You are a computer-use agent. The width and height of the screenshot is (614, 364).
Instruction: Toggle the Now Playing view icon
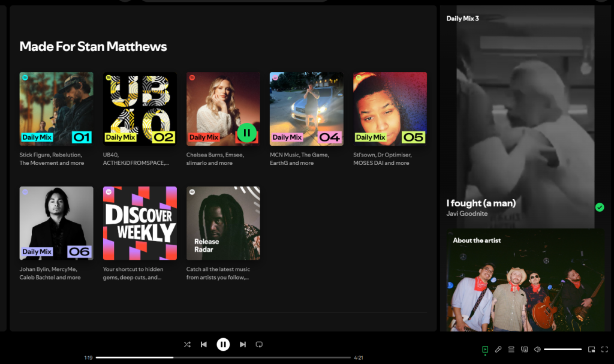coord(485,349)
